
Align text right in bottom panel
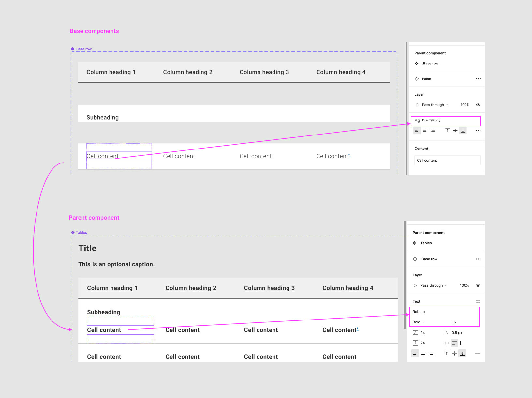pos(431,353)
